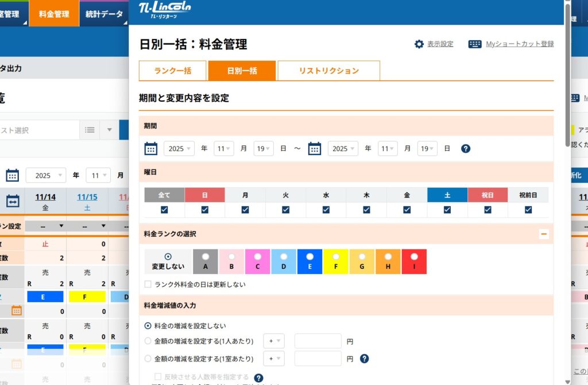
Task: Select per-person price adjustment radio button
Action: pyautogui.click(x=148, y=341)
